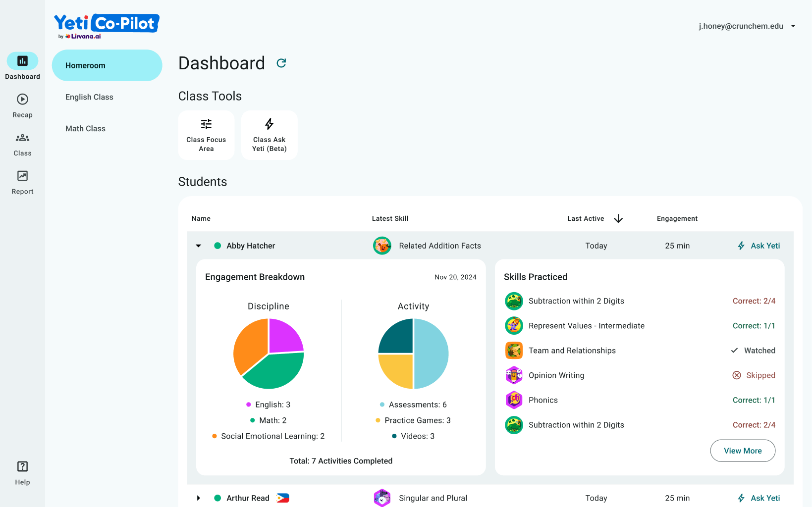Open the Help page
Screen dimensions: 812x507
point(22,473)
